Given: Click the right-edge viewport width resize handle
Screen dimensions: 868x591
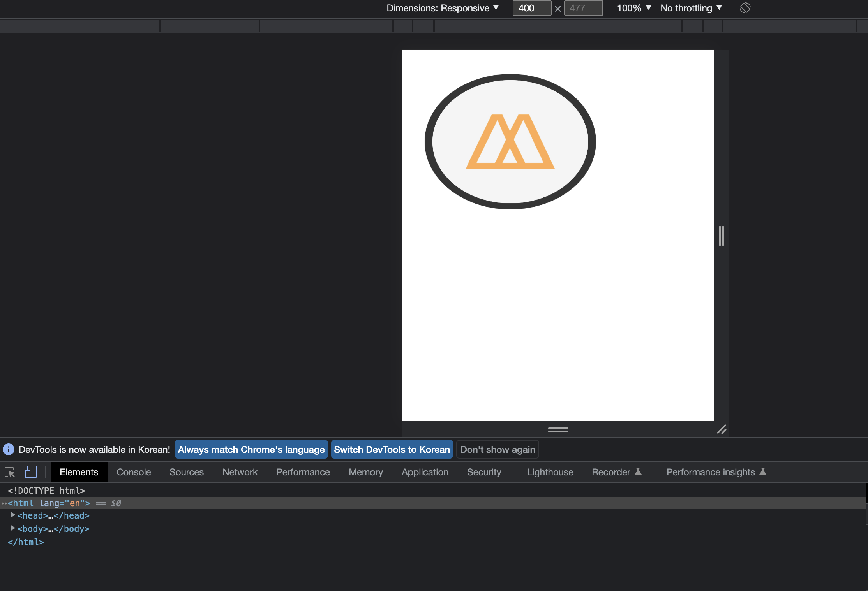Looking at the screenshot, I should (722, 236).
